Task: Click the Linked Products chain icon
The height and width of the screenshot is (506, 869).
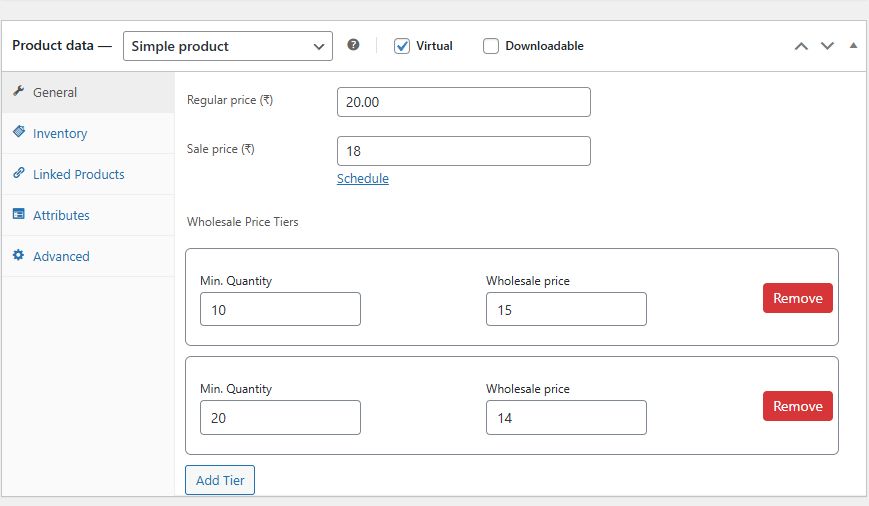Action: point(18,173)
